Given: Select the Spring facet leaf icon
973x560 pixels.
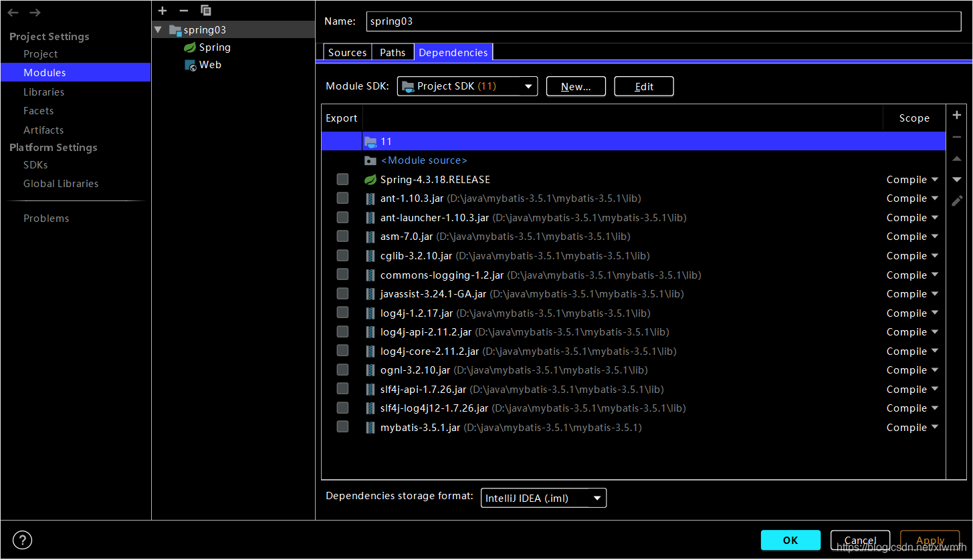Looking at the screenshot, I should coord(190,47).
